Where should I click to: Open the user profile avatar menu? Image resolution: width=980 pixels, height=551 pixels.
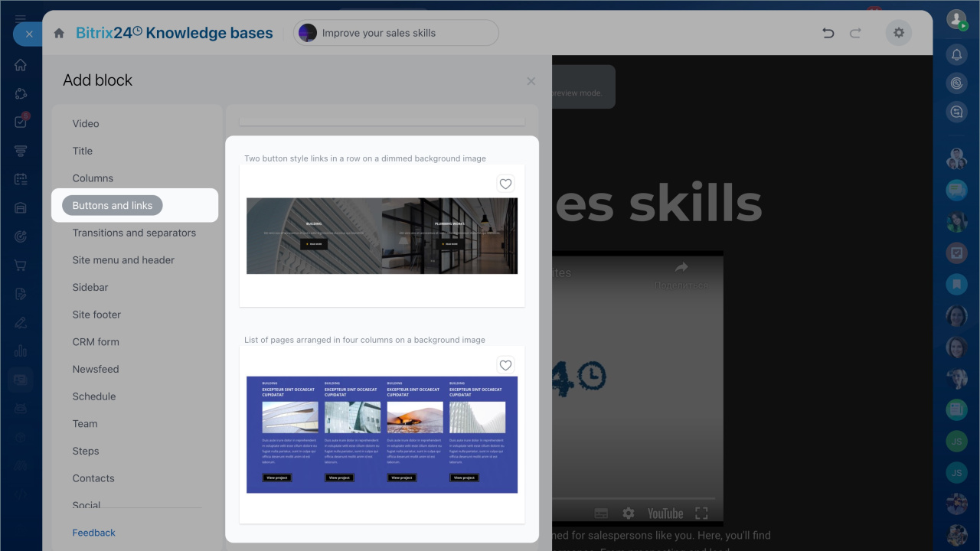click(x=956, y=20)
